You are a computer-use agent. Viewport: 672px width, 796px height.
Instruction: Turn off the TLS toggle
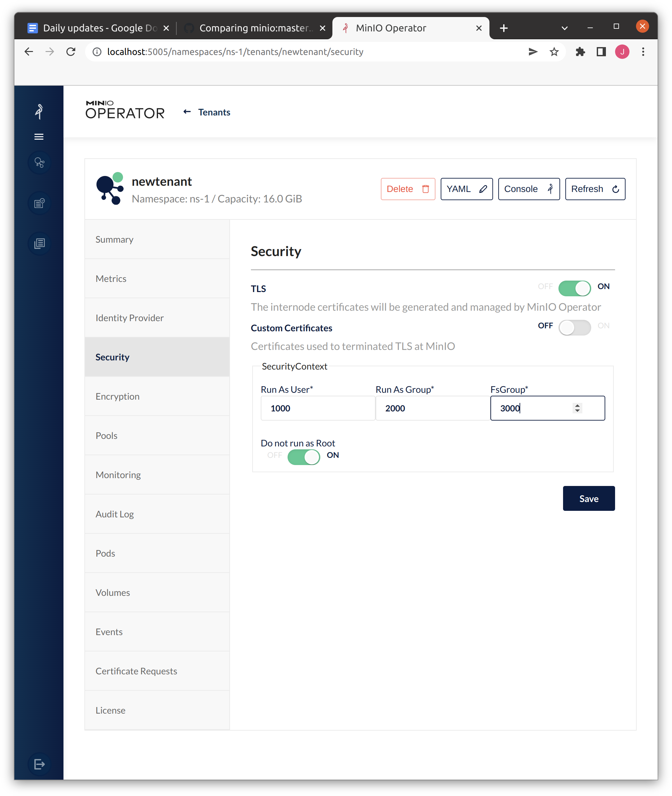pyautogui.click(x=574, y=288)
